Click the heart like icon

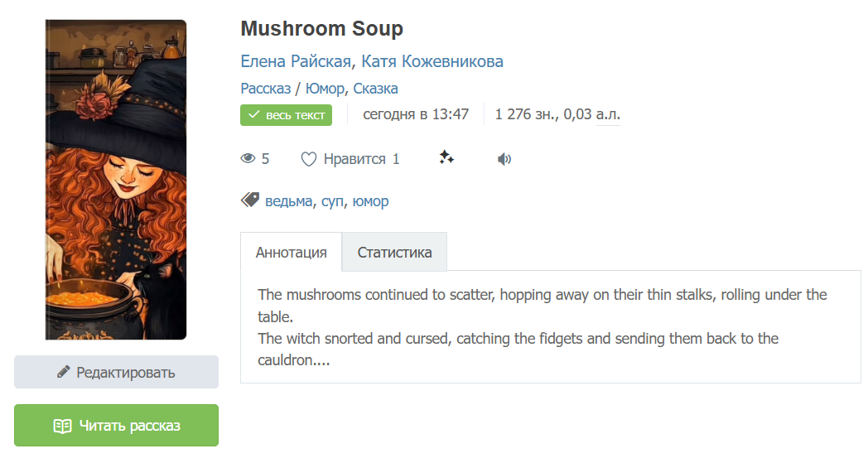[x=308, y=159]
